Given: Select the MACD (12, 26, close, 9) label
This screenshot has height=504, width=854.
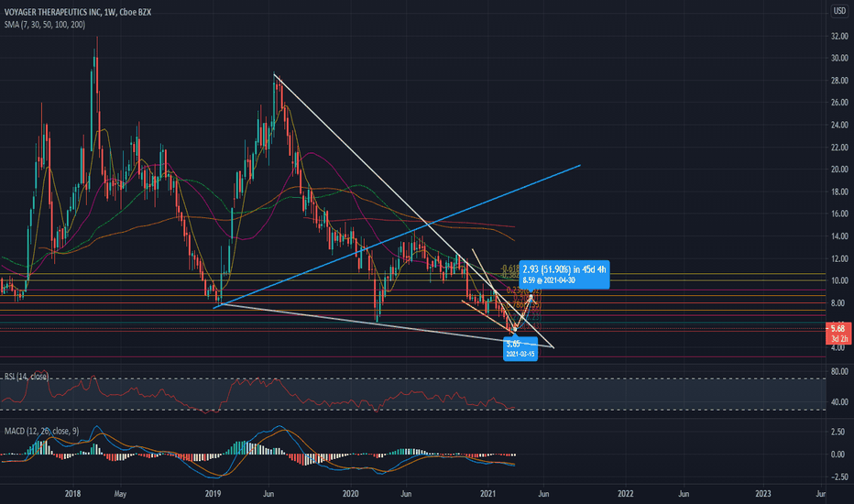Looking at the screenshot, I should [x=41, y=431].
